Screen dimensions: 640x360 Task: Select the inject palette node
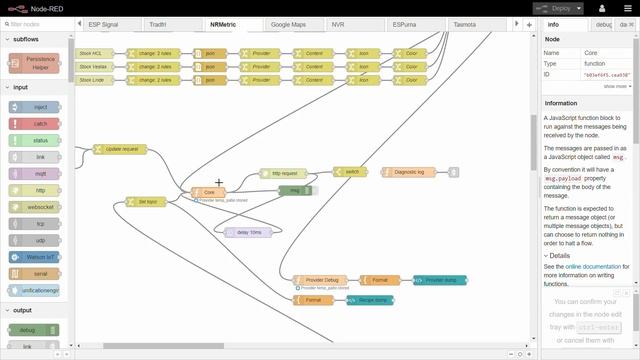click(34, 107)
